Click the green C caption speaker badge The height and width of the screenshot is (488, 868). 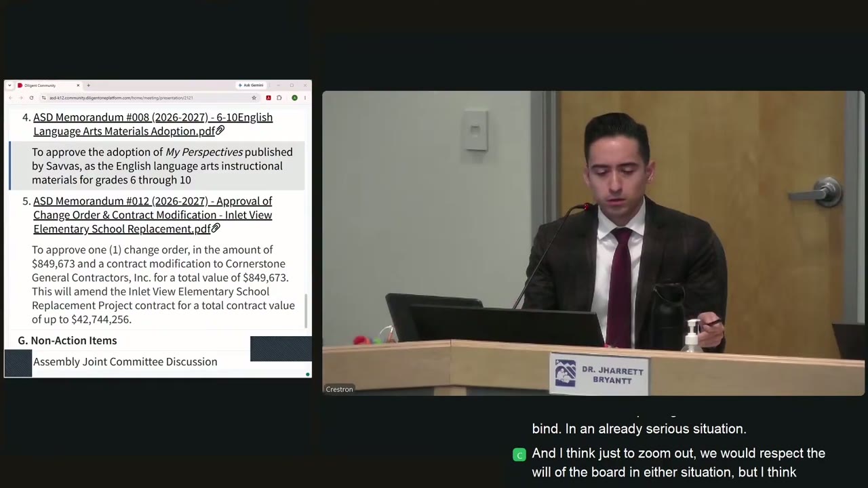[x=519, y=455]
